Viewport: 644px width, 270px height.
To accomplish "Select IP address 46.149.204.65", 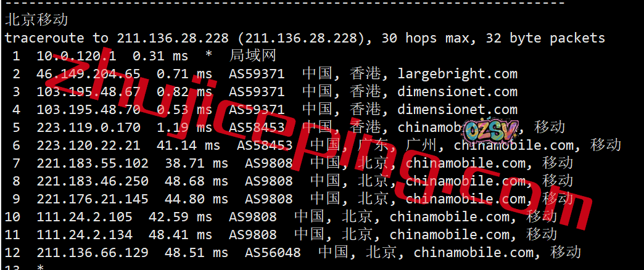I will (88, 74).
